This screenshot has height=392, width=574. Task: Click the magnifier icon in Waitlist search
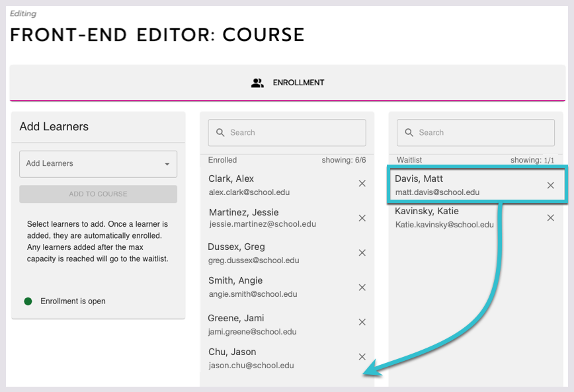click(409, 133)
